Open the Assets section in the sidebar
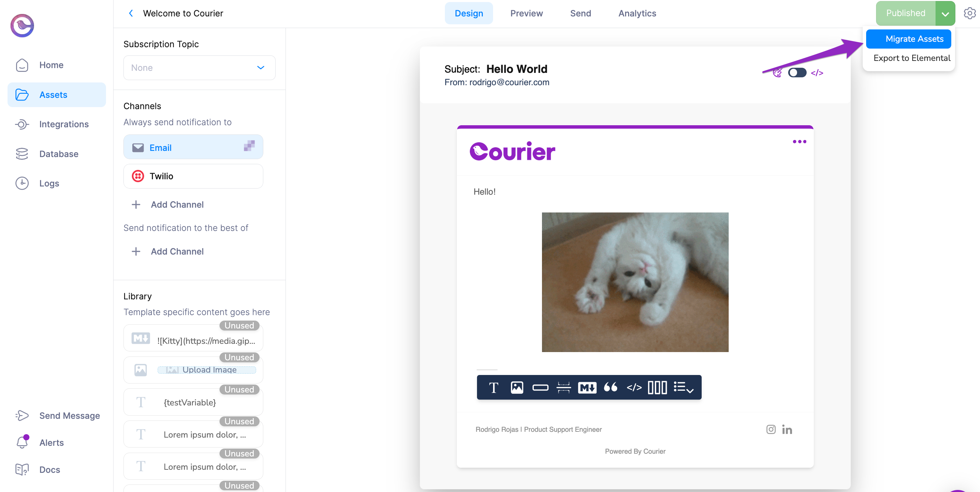Viewport: 980px width, 492px height. tap(53, 94)
